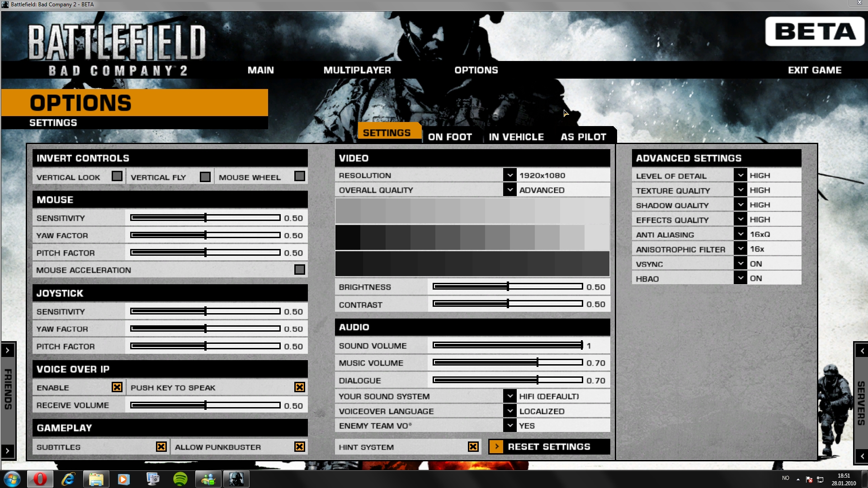Expand the Friends panel top arrow
868x488 pixels.
[8, 350]
